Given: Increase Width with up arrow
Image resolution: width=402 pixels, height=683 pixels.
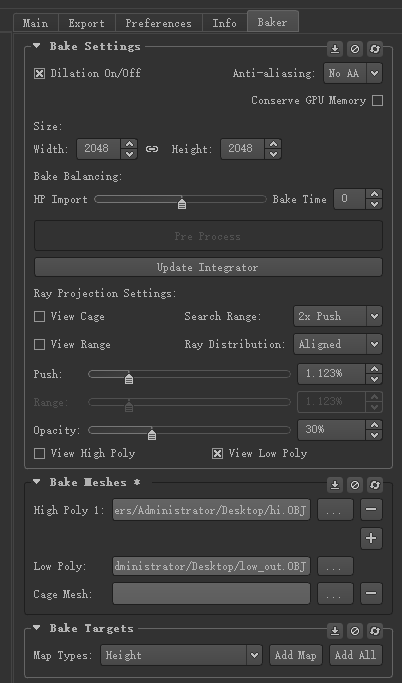Looking at the screenshot, I should coord(129,144).
